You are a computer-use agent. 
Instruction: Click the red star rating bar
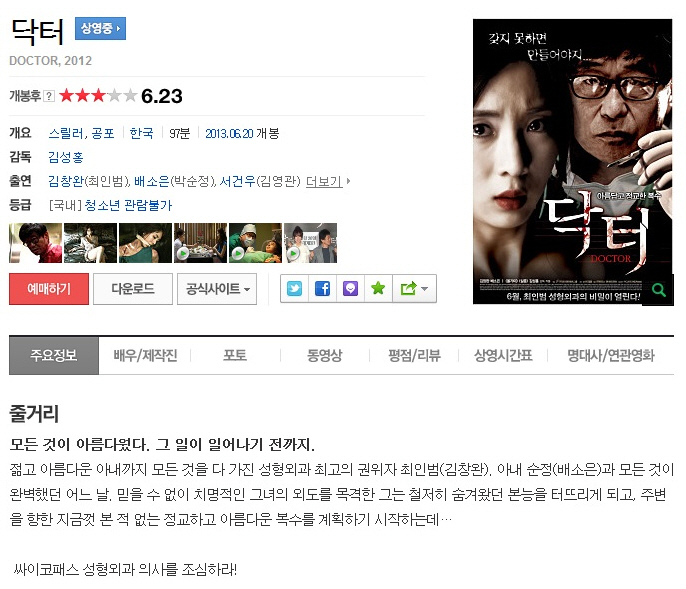click(x=98, y=95)
